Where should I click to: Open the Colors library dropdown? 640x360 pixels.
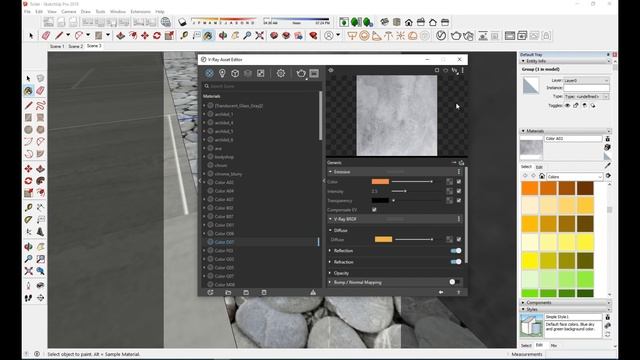pyautogui.click(x=574, y=177)
